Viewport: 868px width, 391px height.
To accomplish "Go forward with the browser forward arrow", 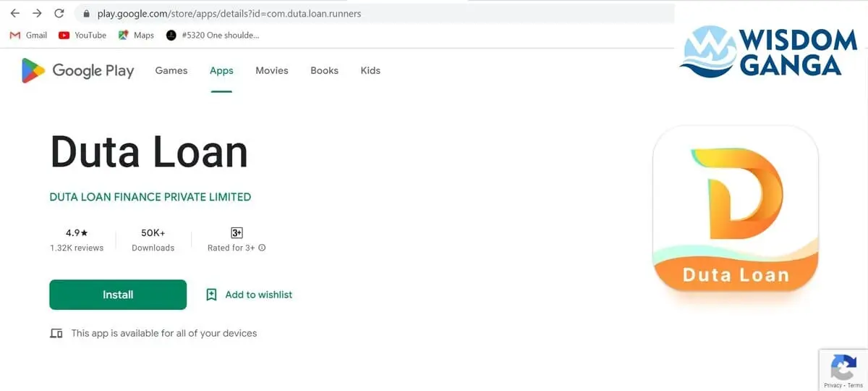I will [37, 13].
